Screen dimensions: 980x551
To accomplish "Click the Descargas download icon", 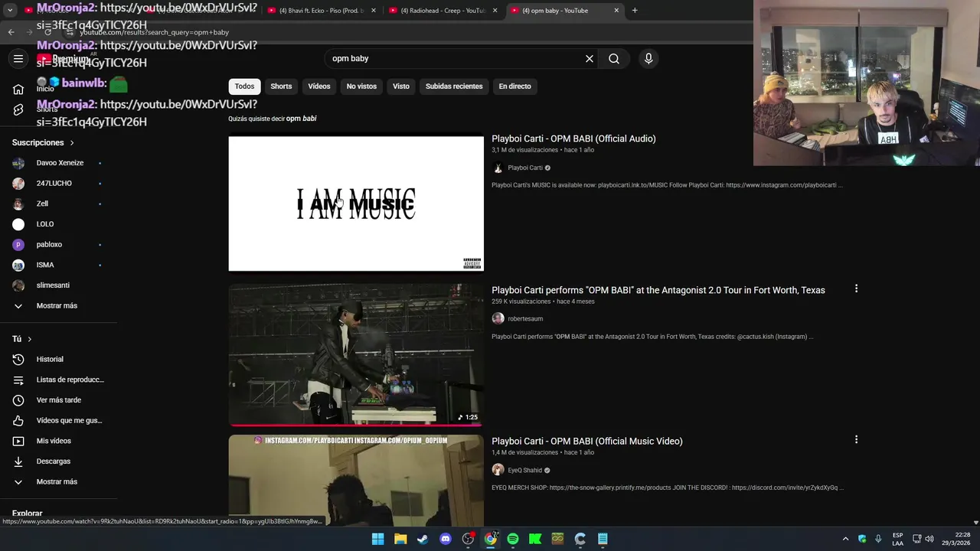I will 18,461.
